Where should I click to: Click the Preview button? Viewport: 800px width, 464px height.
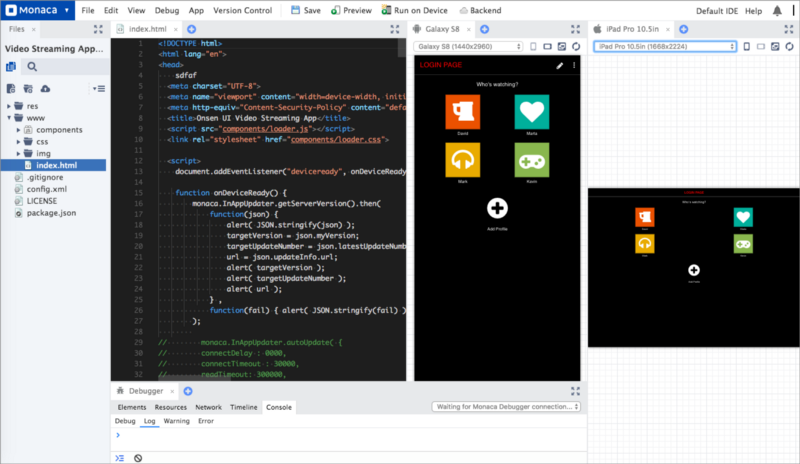point(352,10)
